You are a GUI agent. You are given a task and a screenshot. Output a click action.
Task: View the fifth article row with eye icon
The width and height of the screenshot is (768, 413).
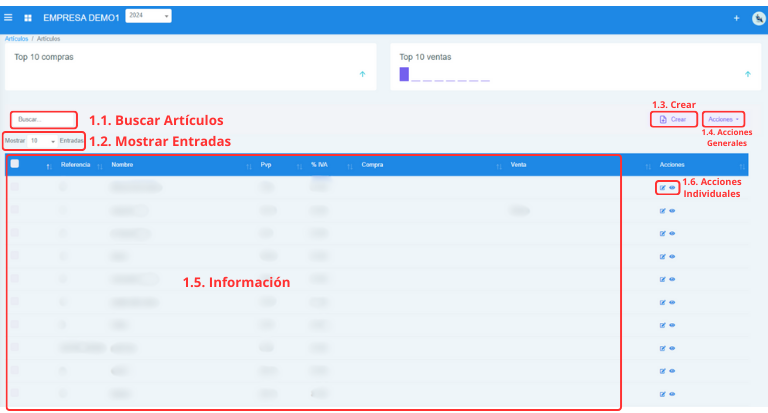click(x=672, y=279)
